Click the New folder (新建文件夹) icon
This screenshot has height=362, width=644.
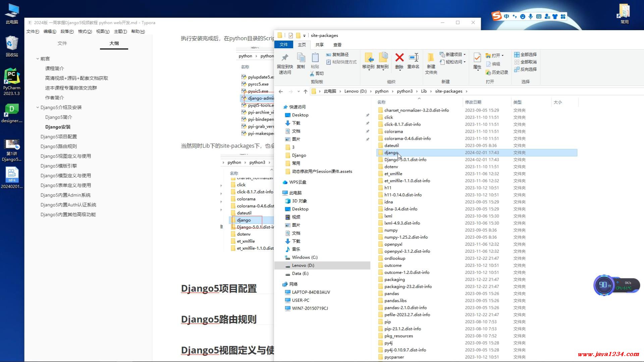pyautogui.click(x=431, y=58)
